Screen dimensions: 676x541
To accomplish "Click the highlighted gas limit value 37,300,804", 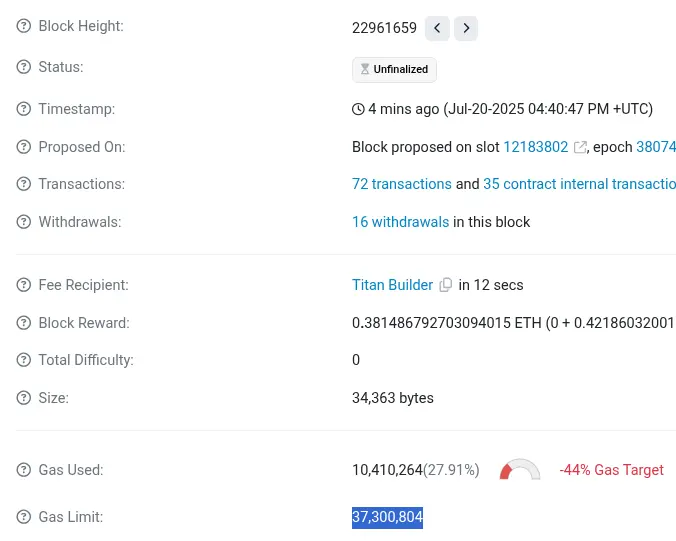I will pyautogui.click(x=387, y=517).
